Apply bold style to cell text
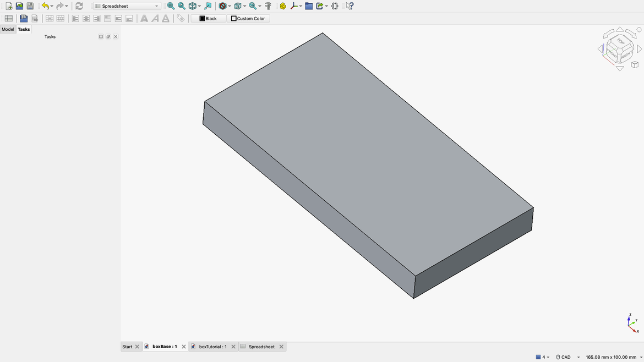This screenshot has height=362, width=644. pos(144,18)
